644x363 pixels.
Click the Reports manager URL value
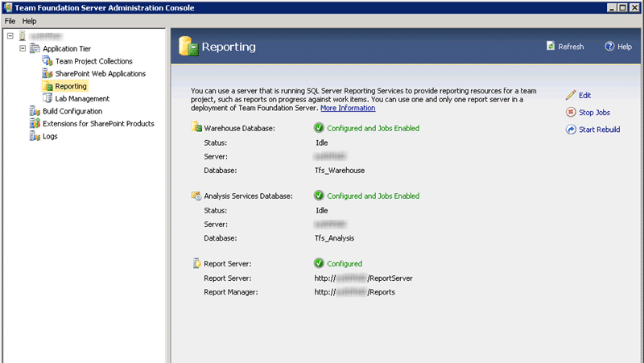(355, 292)
